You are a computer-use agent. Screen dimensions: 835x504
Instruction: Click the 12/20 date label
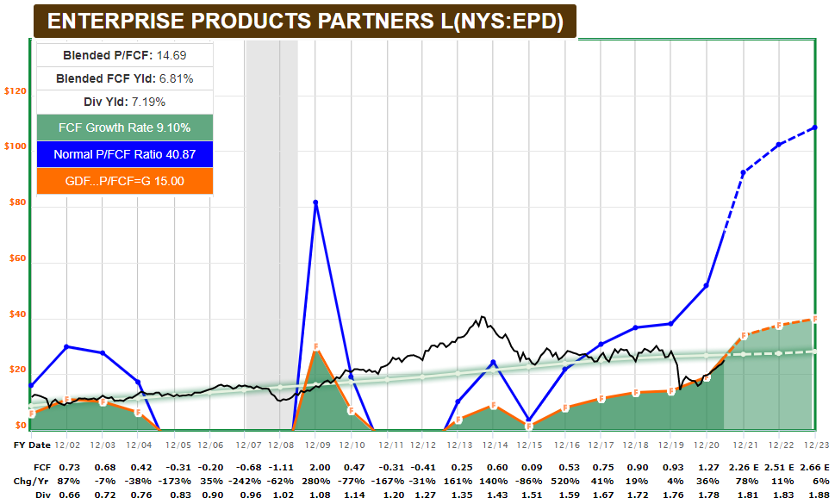pyautogui.click(x=707, y=445)
